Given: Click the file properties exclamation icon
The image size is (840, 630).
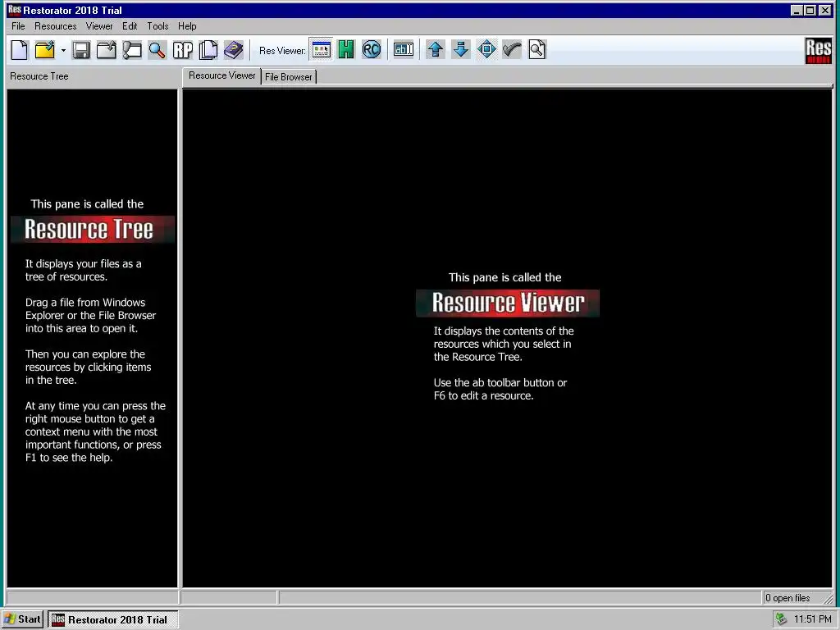Looking at the screenshot, I should [x=132, y=50].
